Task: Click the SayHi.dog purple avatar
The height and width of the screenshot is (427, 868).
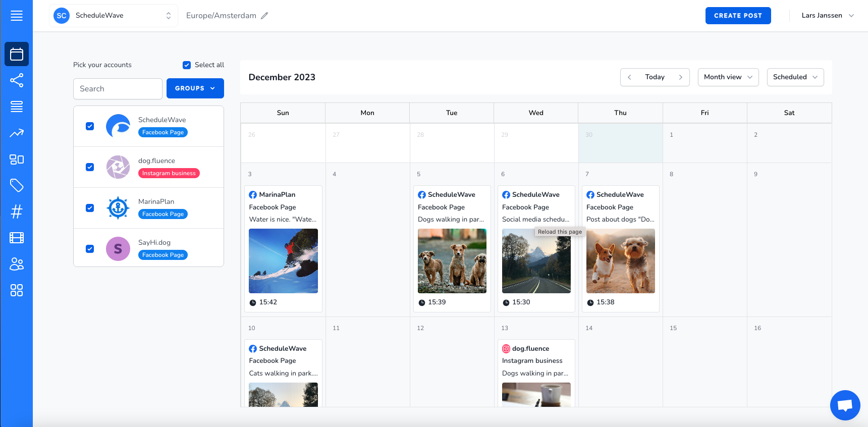Action: coord(118,249)
